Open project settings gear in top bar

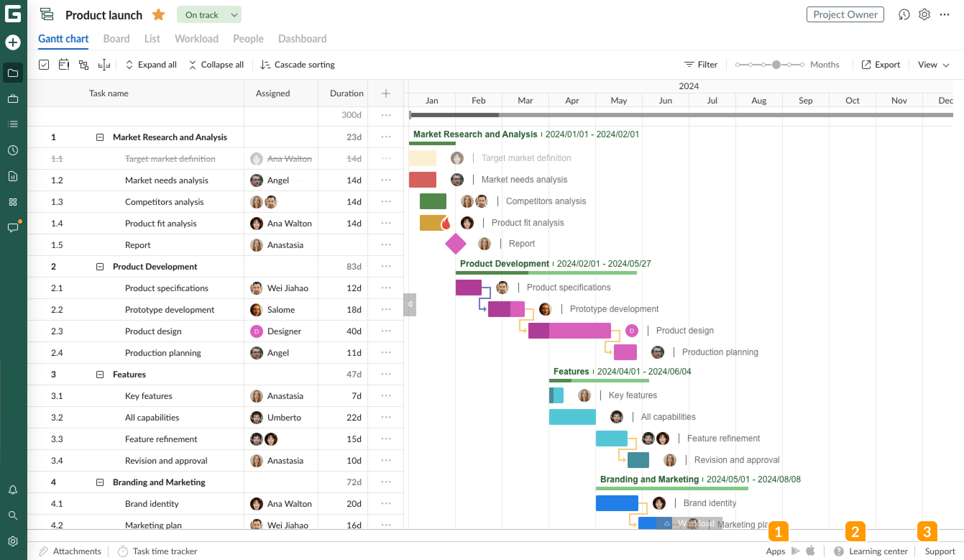[x=924, y=14]
